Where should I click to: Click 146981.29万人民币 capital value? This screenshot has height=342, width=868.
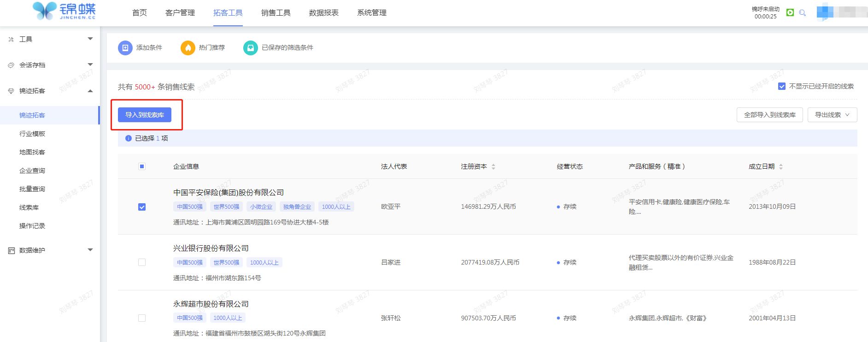point(488,207)
